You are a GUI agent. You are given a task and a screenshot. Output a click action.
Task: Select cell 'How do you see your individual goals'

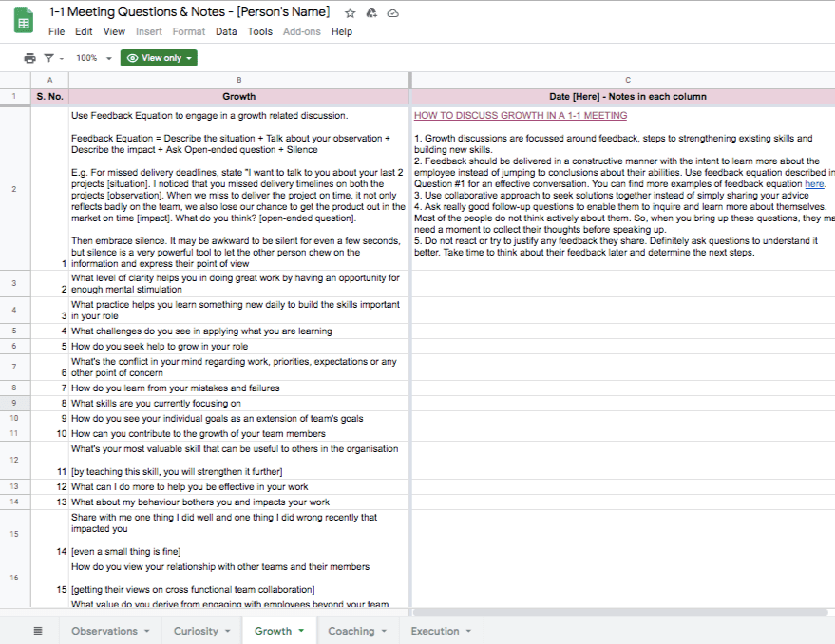(239, 418)
